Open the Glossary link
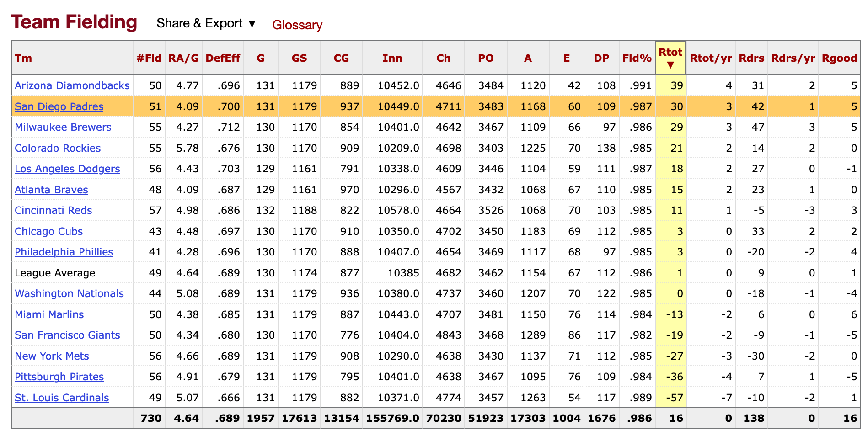Screen dimensions: 868x436 297,25
